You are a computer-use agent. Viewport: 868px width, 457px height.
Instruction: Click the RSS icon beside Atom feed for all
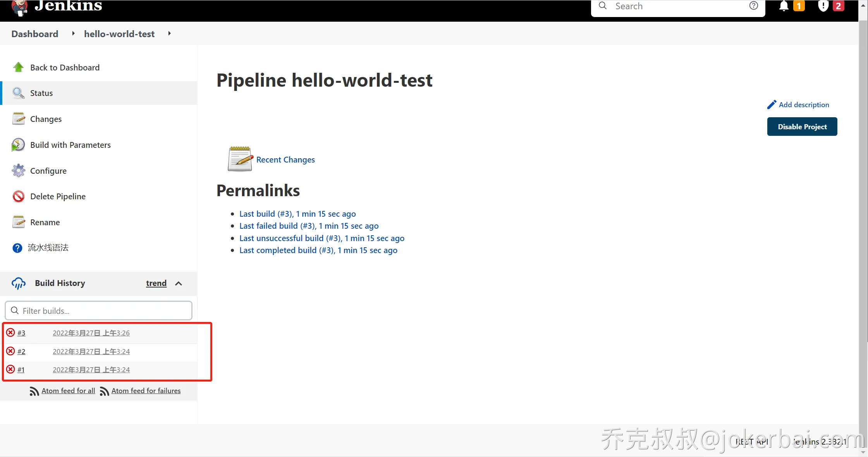click(34, 391)
